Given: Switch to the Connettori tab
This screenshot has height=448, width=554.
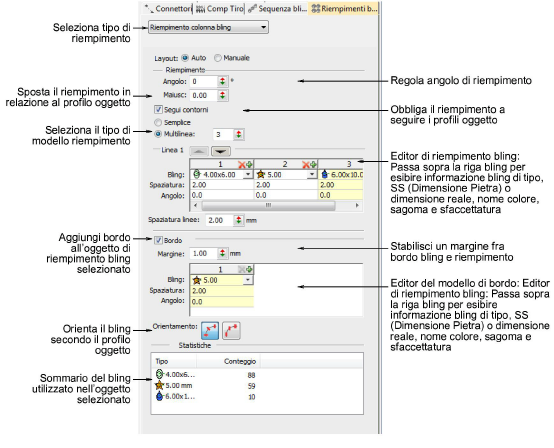Looking at the screenshot, I should pos(168,8).
